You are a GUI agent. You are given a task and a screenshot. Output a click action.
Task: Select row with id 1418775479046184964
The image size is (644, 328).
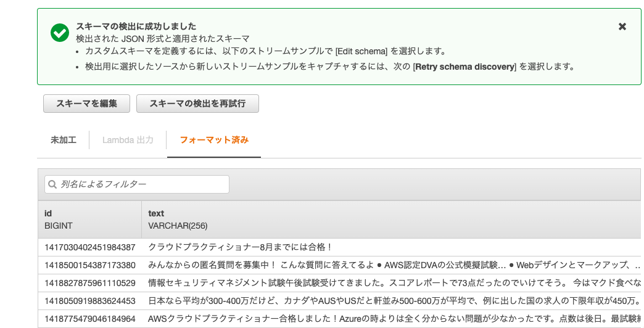pos(340,319)
